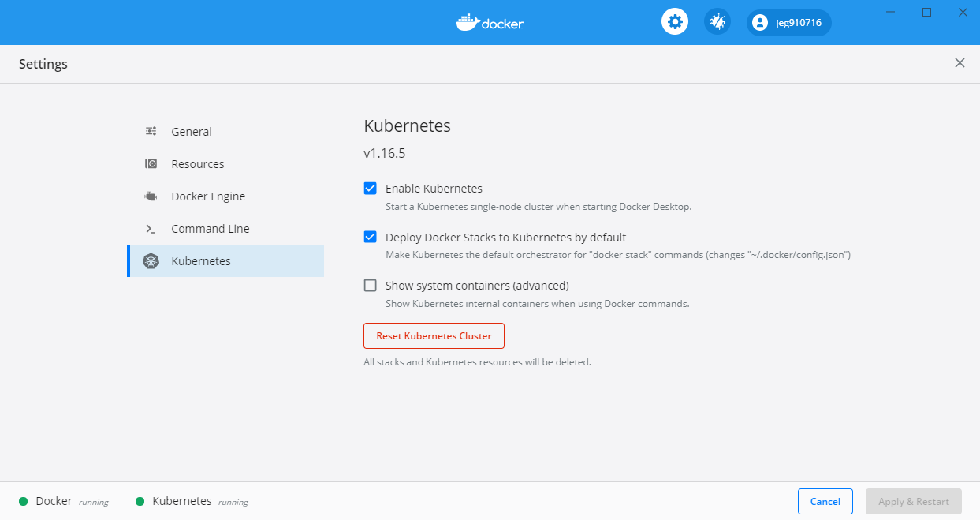
Task: Check Show system containers (advanced)
Action: [370, 286]
